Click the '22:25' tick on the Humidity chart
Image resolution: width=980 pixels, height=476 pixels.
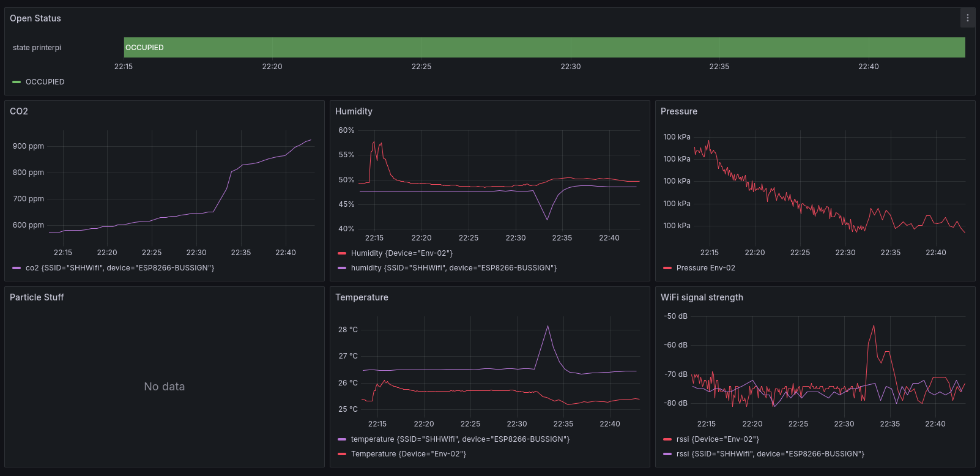pos(469,238)
